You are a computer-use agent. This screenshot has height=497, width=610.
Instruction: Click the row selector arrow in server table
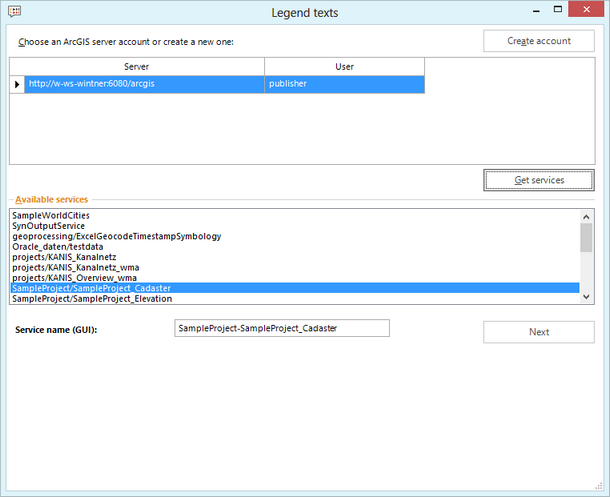point(17,84)
